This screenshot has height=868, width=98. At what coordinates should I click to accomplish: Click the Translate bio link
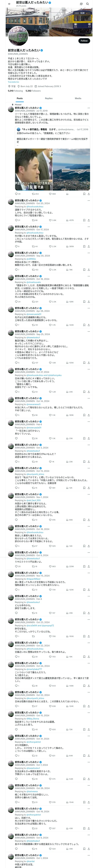[x=14, y=82]
